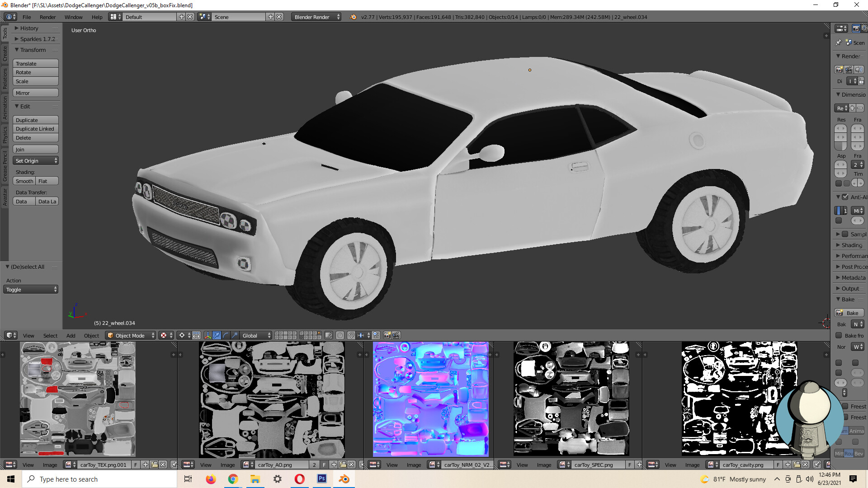Viewport: 868px width, 488px height.
Task: Toggle fake user F for carToy_AO.png
Action: coord(324,465)
